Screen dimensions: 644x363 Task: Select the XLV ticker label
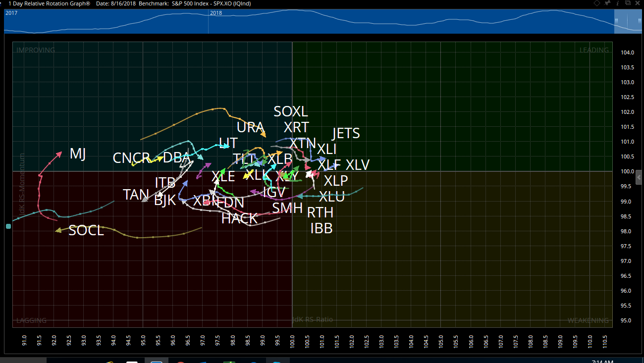(357, 165)
